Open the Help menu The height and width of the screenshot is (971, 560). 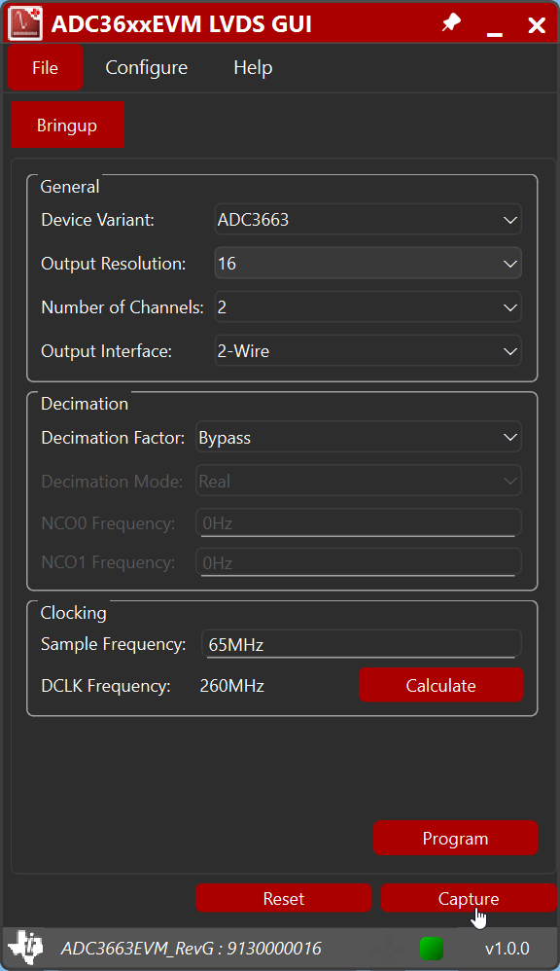[x=252, y=67]
